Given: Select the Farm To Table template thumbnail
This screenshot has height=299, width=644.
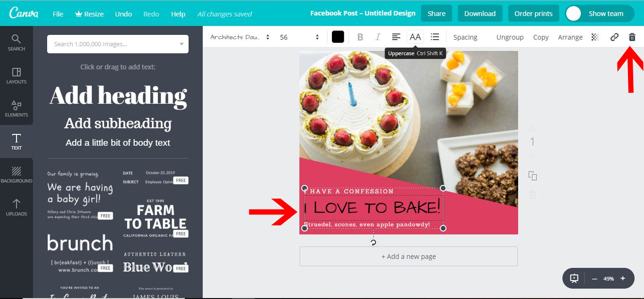Looking at the screenshot, I should pyautogui.click(x=155, y=217).
